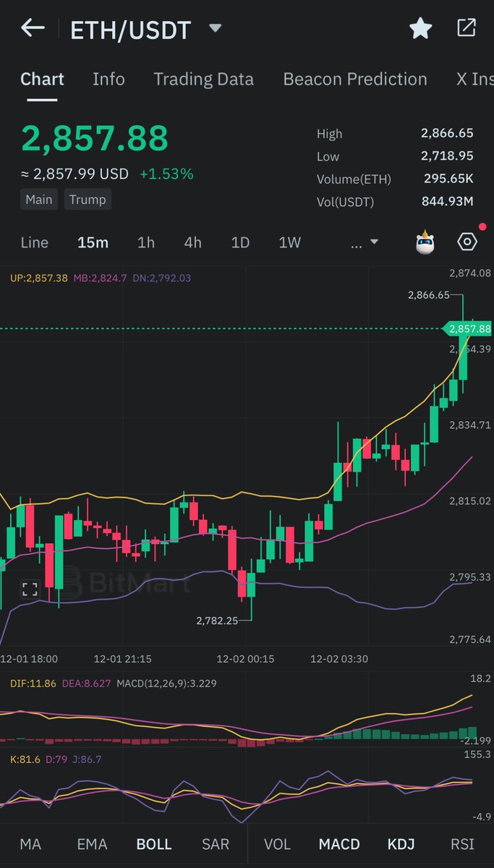Select the 1D timeframe
Image resolution: width=494 pixels, height=868 pixels.
click(x=240, y=242)
